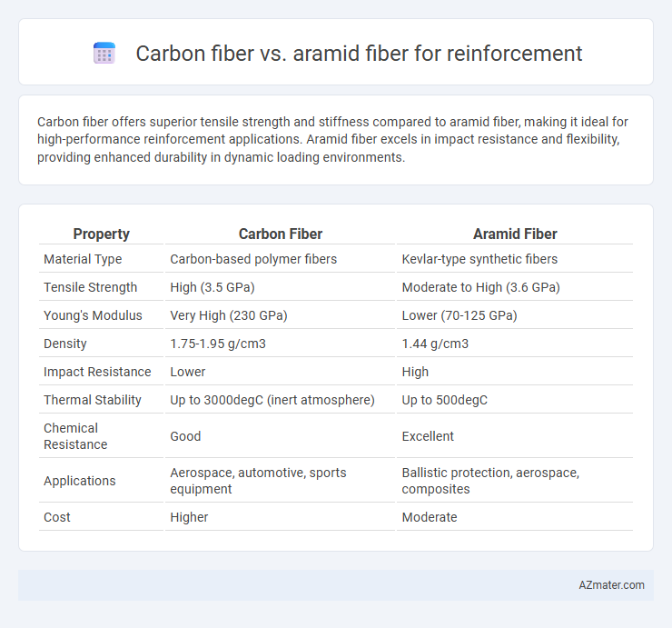
Task: Select the '1.75-1.95 g/cm3' cell
Action: point(218,344)
